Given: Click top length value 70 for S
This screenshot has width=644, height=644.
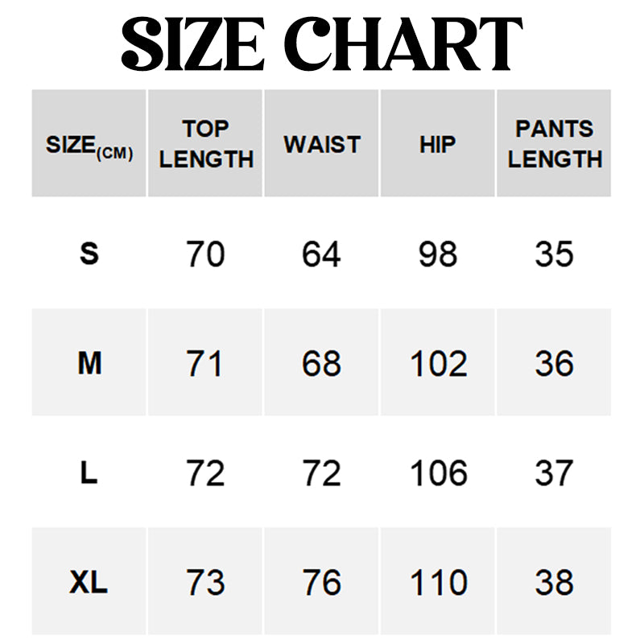Looking at the screenshot, I should click(x=205, y=254).
